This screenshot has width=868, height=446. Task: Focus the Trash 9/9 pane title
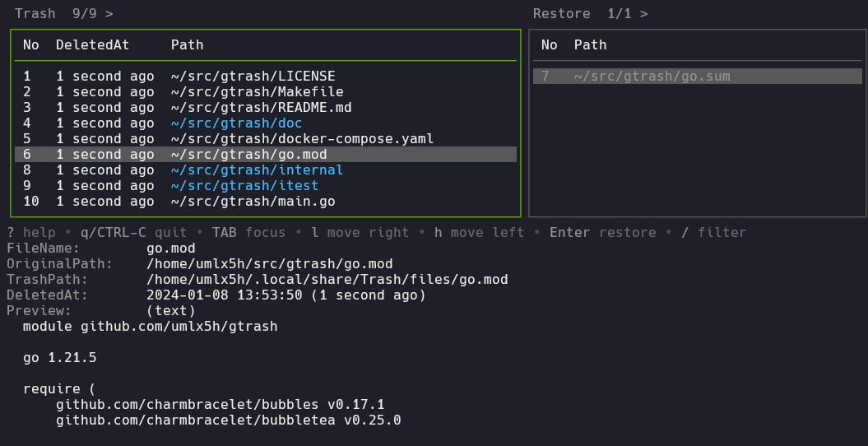[x=63, y=13]
